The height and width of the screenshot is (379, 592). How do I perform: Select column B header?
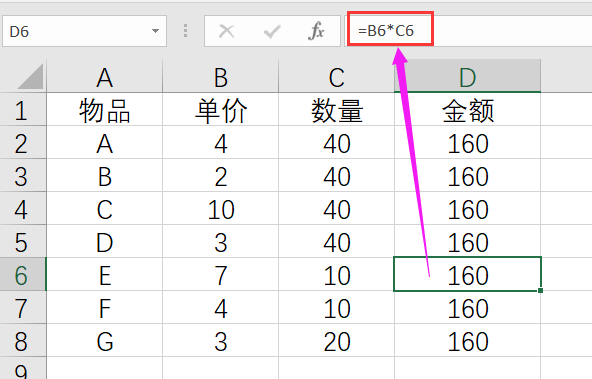(220, 77)
